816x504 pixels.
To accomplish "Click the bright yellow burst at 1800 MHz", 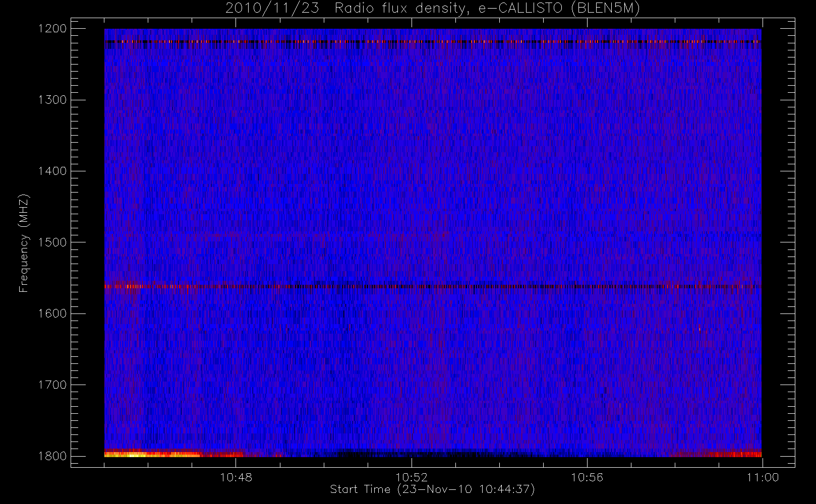I will click(151, 455).
